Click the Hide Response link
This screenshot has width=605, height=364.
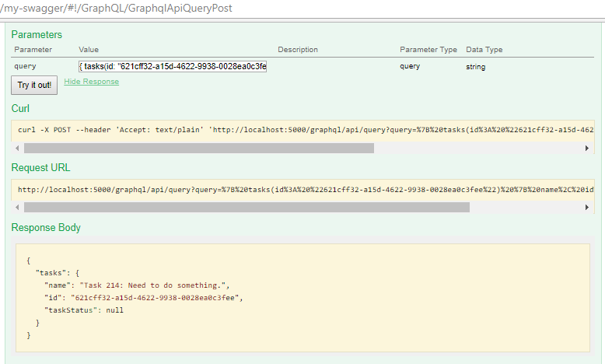coord(92,82)
